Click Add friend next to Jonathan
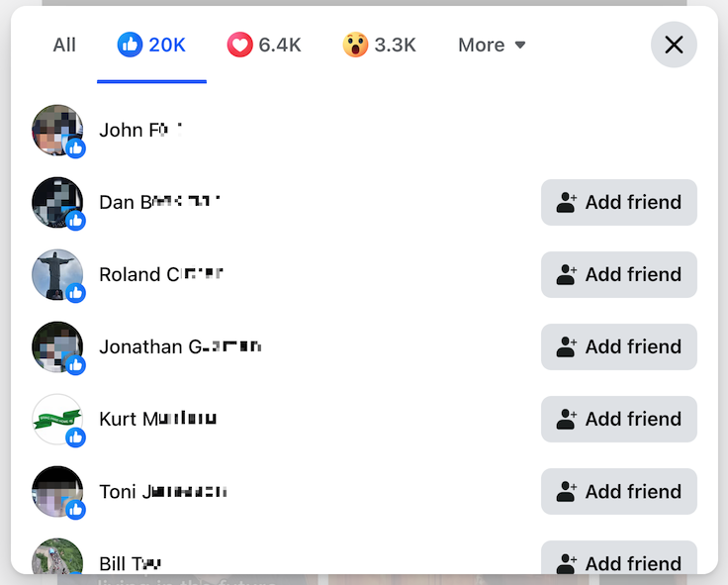This screenshot has height=585, width=728. click(x=619, y=346)
